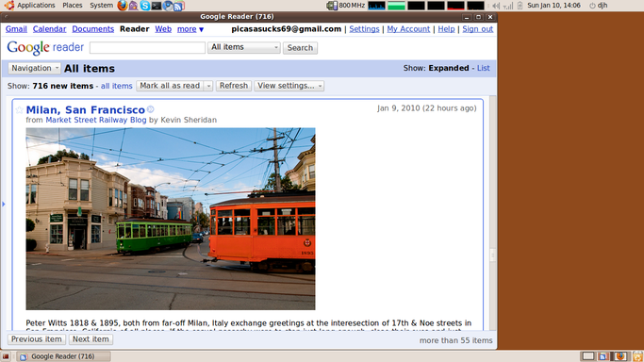This screenshot has width=644, height=362.
Task: Click the battery status tray icon
Action: click(520, 6)
